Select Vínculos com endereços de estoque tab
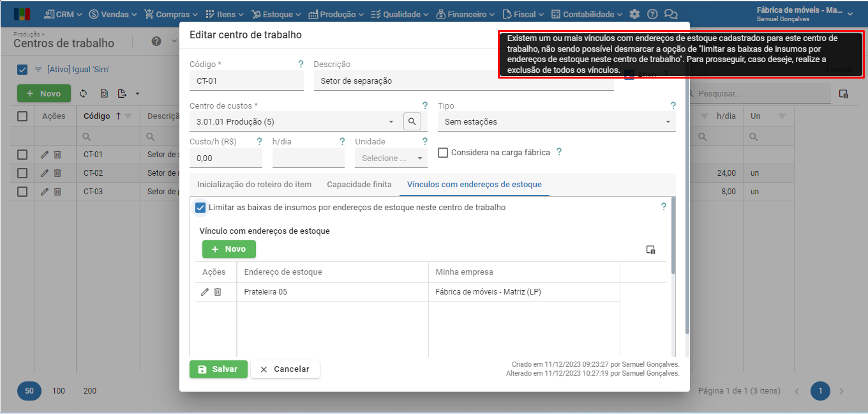 pos(474,184)
